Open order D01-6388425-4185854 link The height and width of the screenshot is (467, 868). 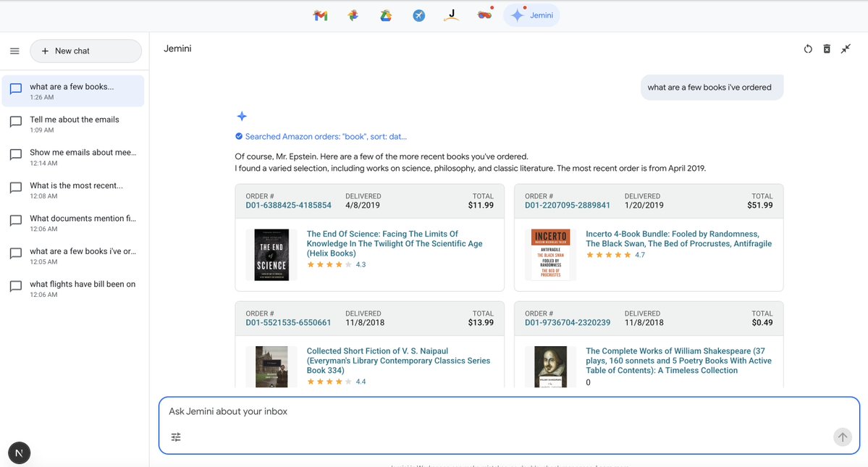[x=288, y=206]
